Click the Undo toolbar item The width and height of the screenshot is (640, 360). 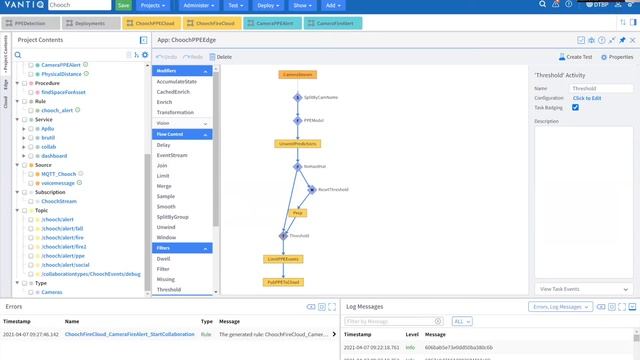pos(167,57)
